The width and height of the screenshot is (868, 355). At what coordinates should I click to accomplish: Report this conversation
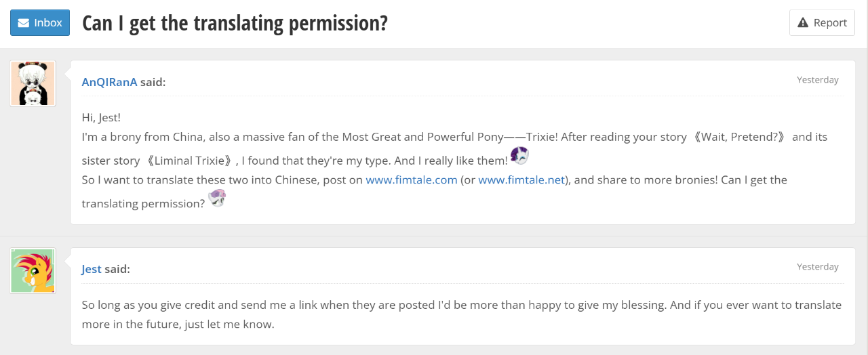(822, 22)
